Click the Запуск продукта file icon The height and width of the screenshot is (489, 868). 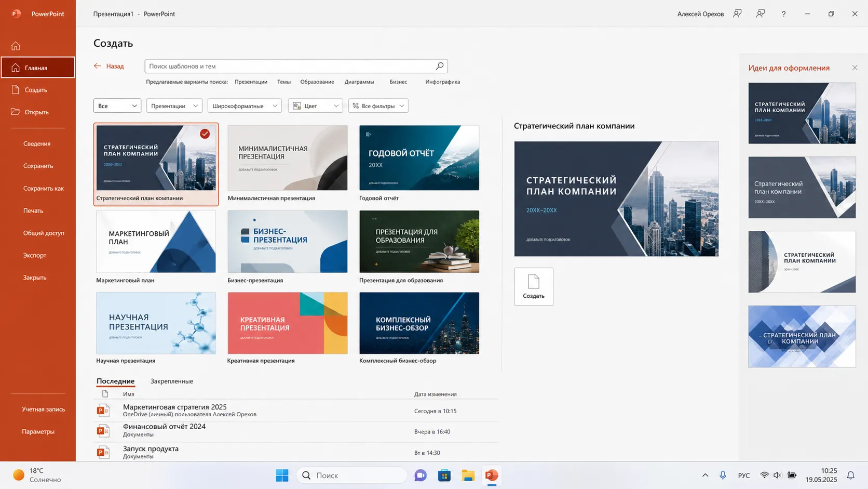pos(103,452)
